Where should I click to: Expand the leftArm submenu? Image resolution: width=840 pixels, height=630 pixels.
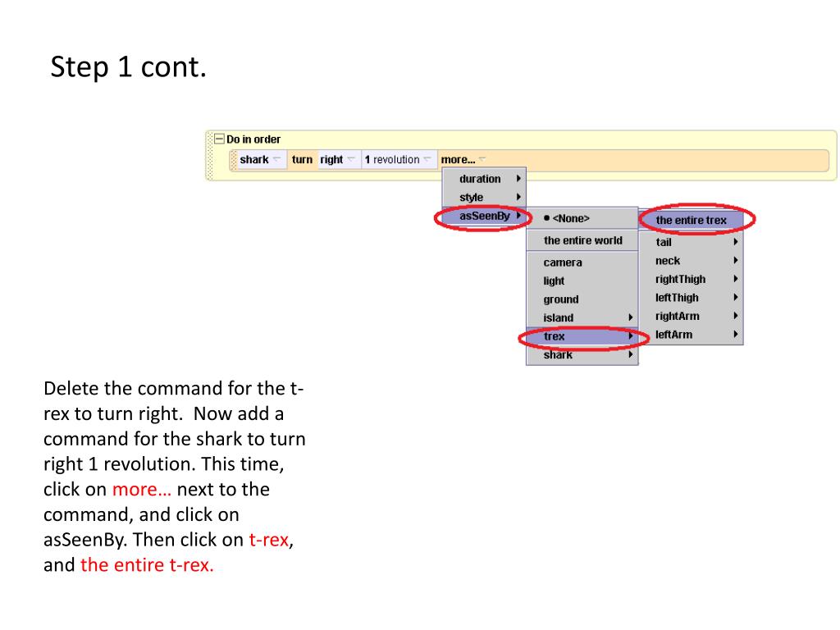tap(691, 335)
